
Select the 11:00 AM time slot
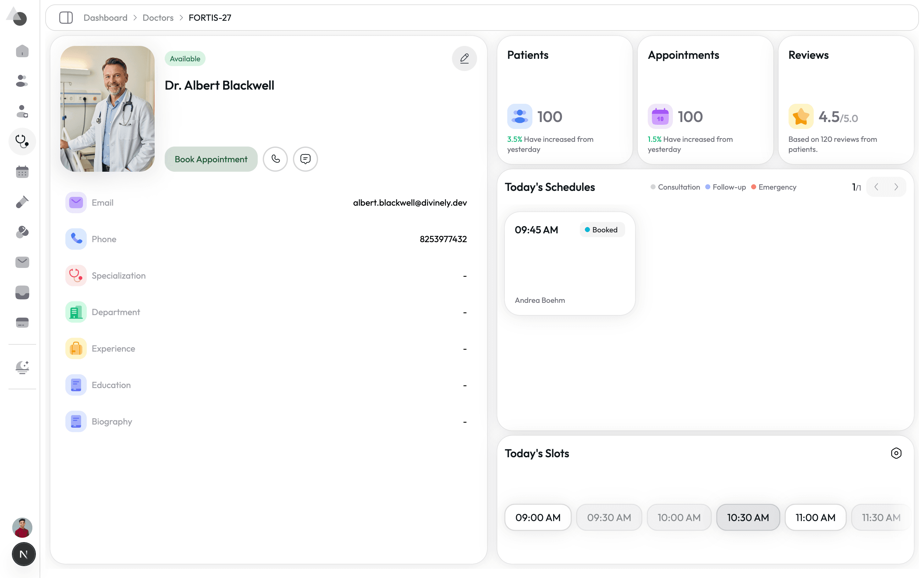pos(815,517)
